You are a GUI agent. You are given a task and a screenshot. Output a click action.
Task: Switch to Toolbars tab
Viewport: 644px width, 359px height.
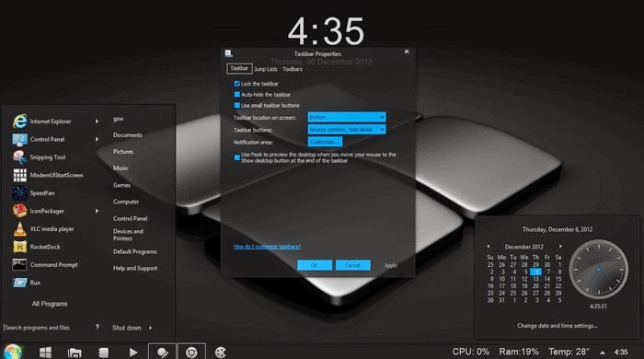point(293,69)
